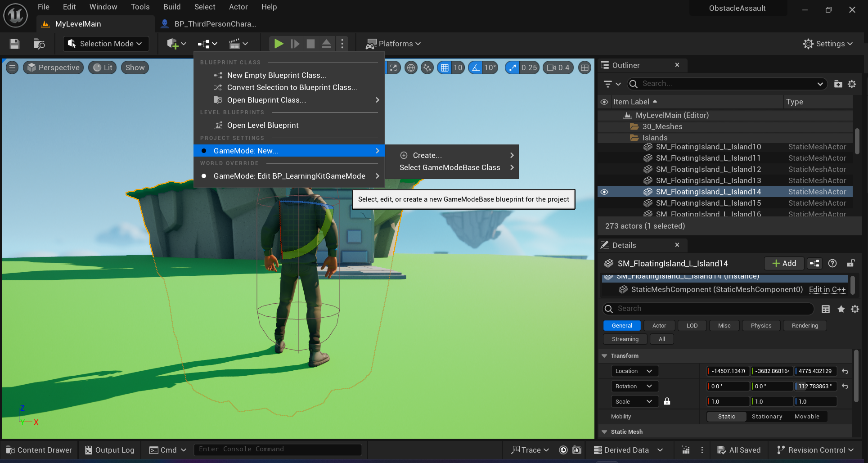Click Blueprint/Add Script icon in Details
This screenshot has width=868, height=463.
814,263
